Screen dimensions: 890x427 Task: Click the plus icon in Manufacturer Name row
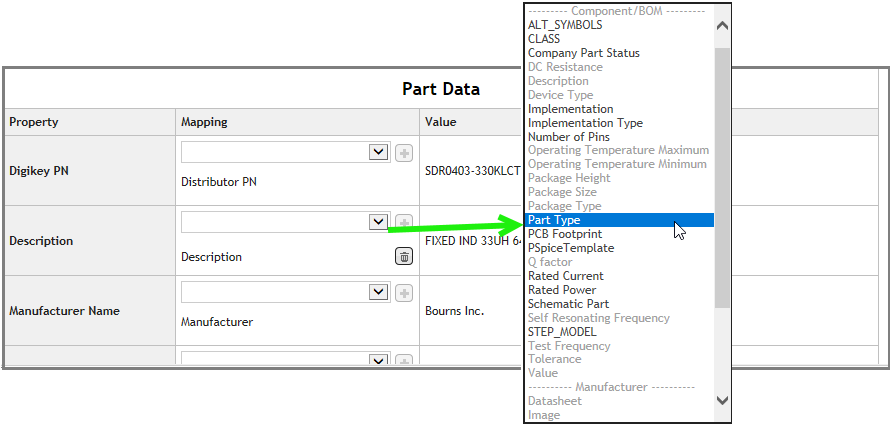(404, 293)
